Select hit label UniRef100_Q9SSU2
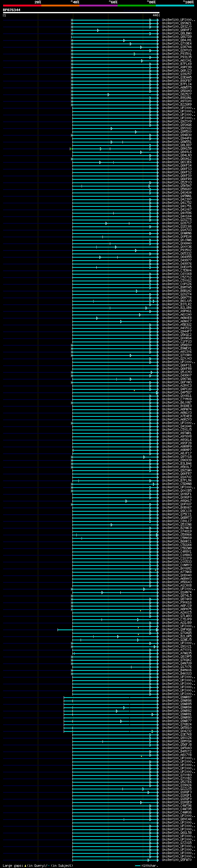 [176, 128]
